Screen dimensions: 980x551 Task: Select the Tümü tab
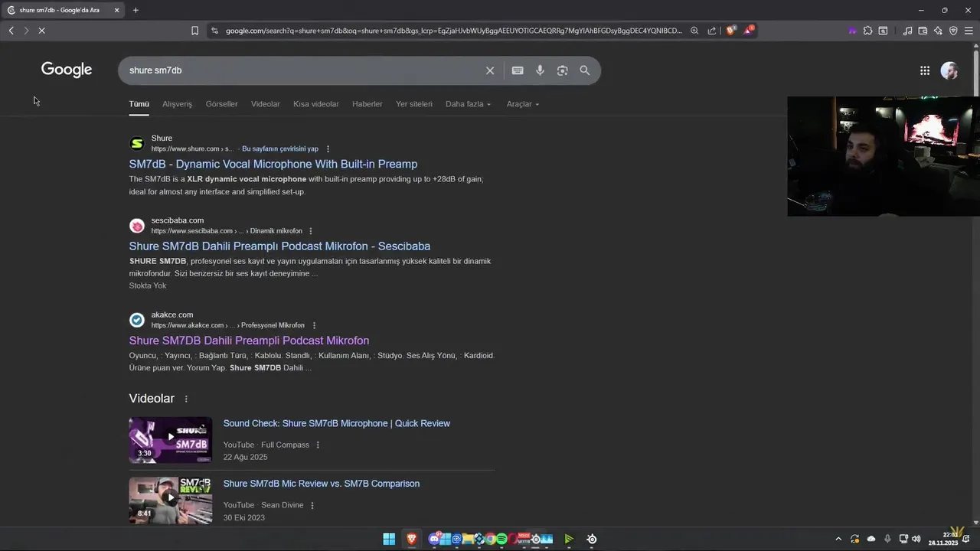[139, 104]
